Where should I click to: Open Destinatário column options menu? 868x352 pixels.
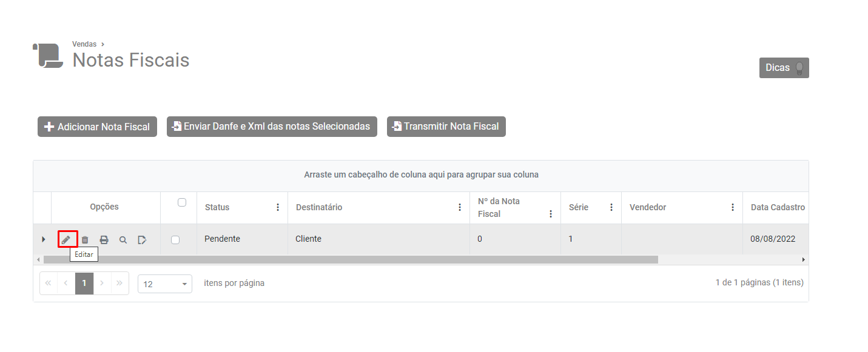tap(460, 207)
